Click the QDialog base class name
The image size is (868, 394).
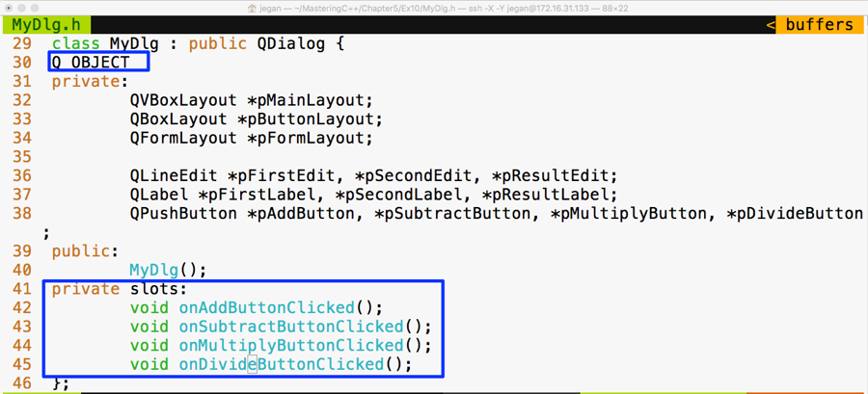290,43
